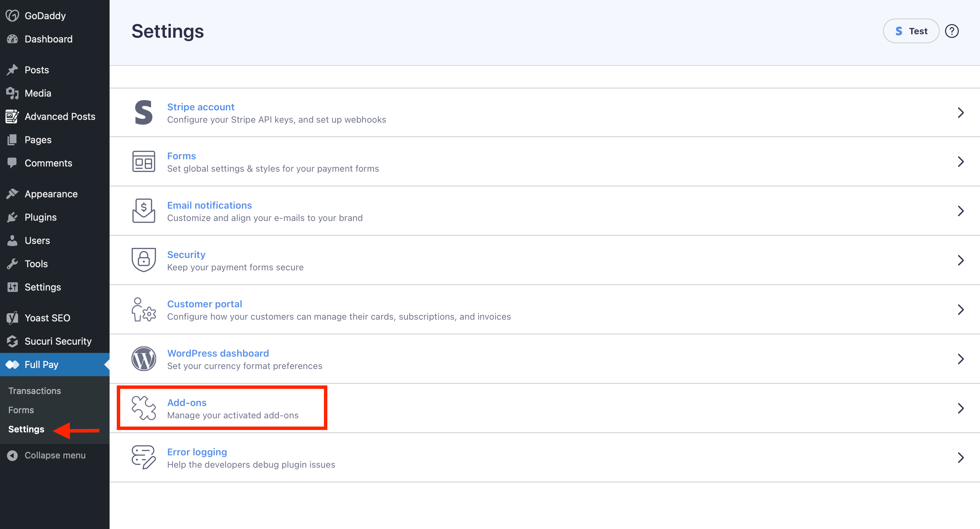Select Yoast SEO in sidebar

tap(47, 318)
